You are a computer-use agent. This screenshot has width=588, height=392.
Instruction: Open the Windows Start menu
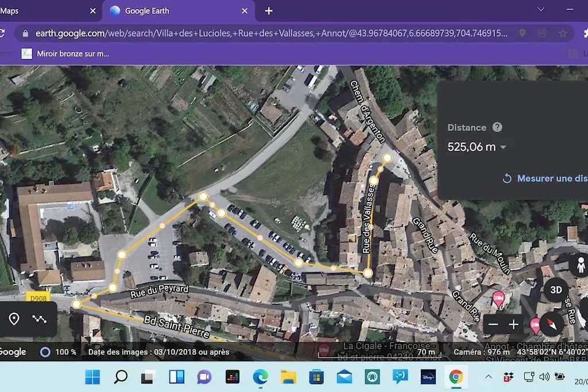pos(92,377)
